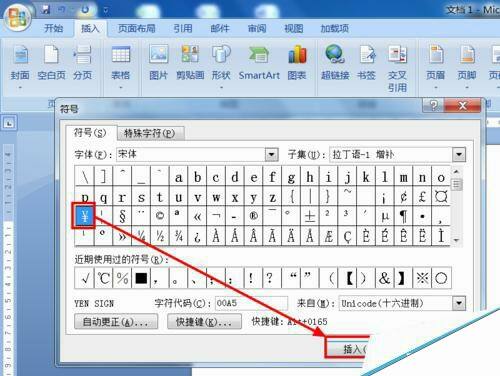Open the 剪贴画 clip art icon
Viewport: 500px width, 376px height.
click(190, 63)
